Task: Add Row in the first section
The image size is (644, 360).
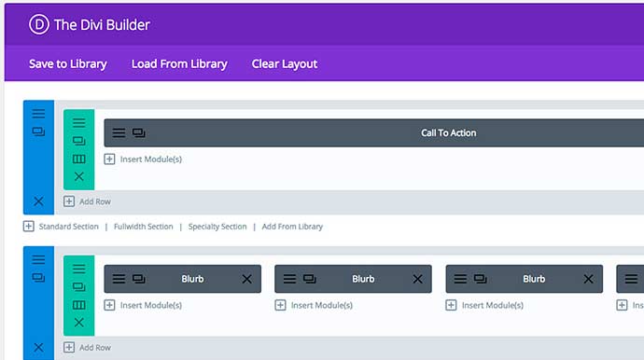Action: tap(95, 201)
